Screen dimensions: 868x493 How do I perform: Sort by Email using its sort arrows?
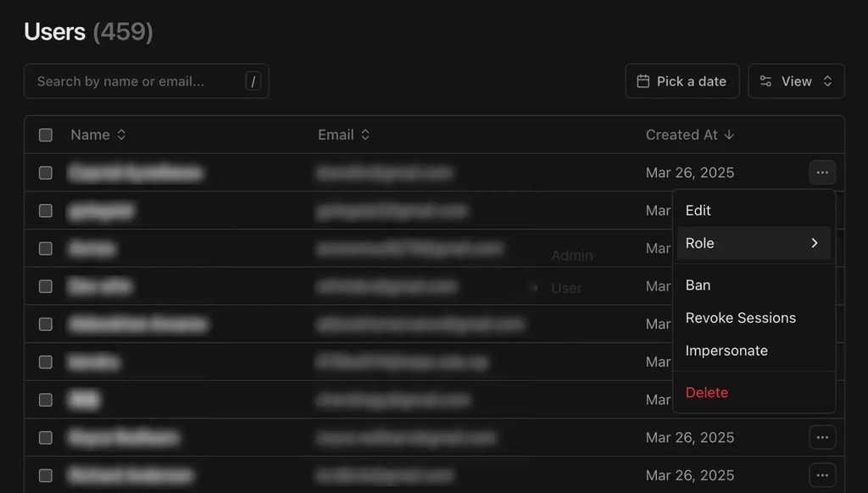click(365, 135)
